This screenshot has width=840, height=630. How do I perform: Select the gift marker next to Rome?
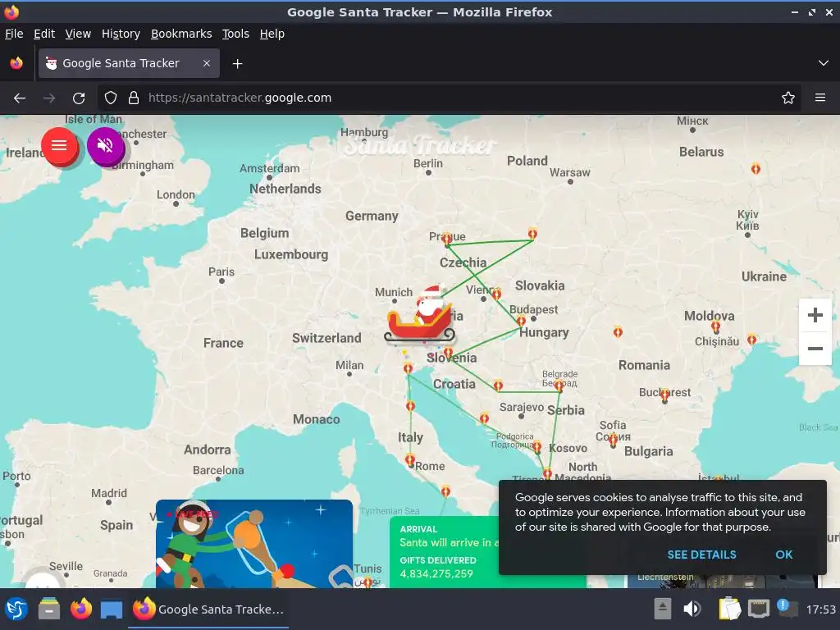tap(410, 460)
